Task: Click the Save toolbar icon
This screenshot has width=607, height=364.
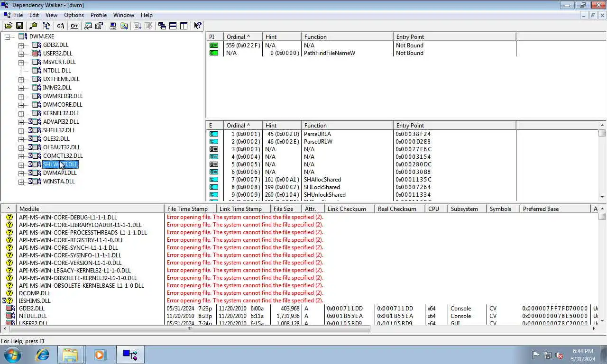Action: [19, 26]
